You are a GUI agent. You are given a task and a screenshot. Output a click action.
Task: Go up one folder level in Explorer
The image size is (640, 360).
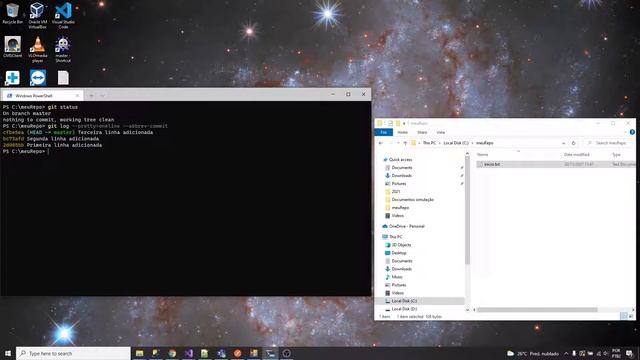(405, 143)
